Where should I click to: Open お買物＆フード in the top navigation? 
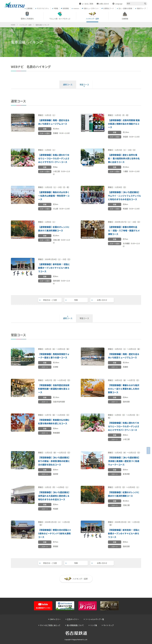[107, 9]
